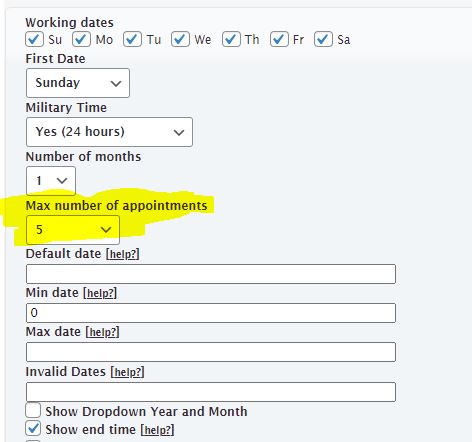Toggle the We working day checkbox

(x=180, y=39)
